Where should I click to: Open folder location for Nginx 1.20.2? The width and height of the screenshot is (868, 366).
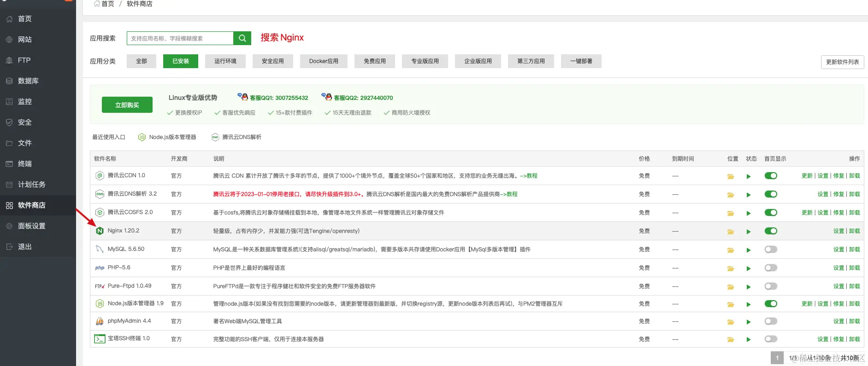tap(731, 232)
